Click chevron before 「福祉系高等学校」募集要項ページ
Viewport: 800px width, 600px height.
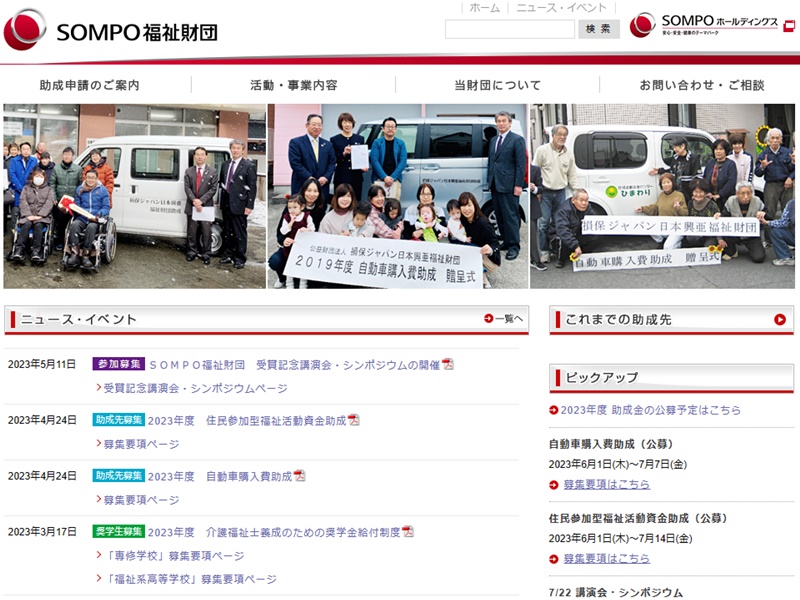tap(99, 579)
